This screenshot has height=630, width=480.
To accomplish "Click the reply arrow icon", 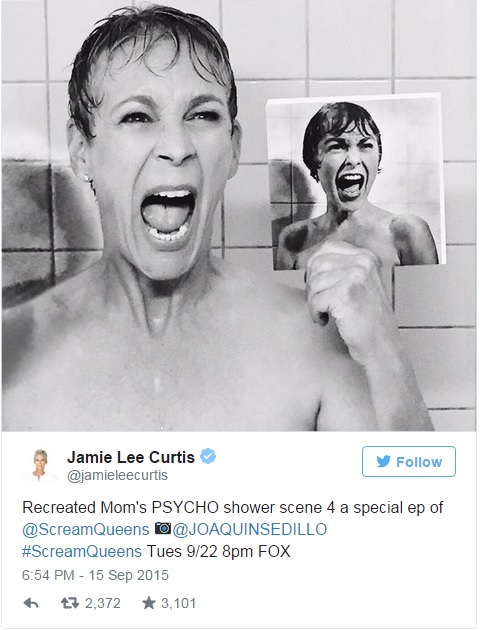I will click(x=31, y=603).
